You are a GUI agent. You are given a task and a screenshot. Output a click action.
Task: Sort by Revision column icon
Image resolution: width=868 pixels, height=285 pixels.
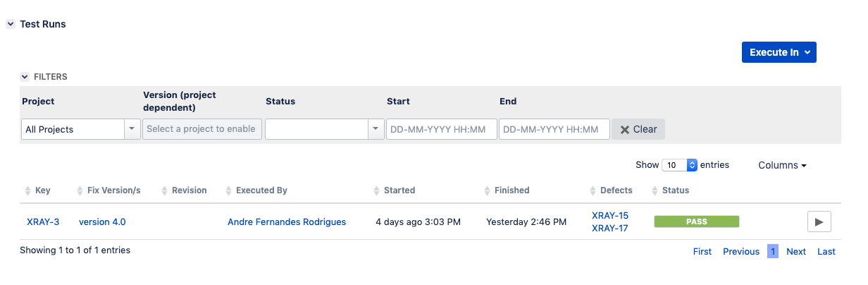tap(165, 190)
